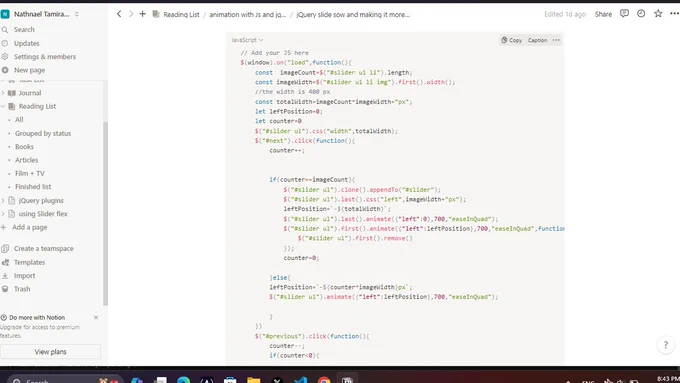Open Trash
This screenshot has width=680, height=383.
coord(22,289)
